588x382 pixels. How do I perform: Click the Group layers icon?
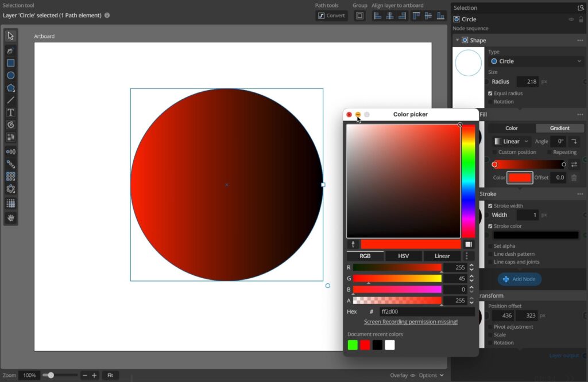[359, 15]
